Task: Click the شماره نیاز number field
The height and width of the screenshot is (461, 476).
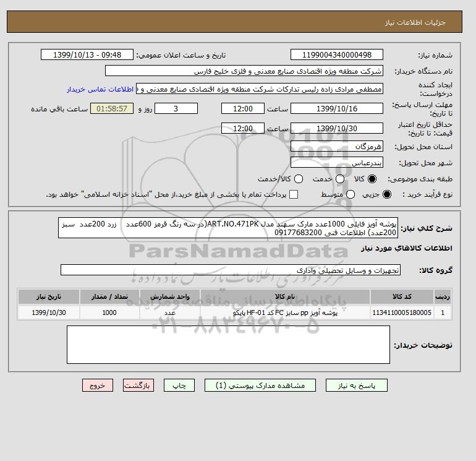Action: coord(337,54)
